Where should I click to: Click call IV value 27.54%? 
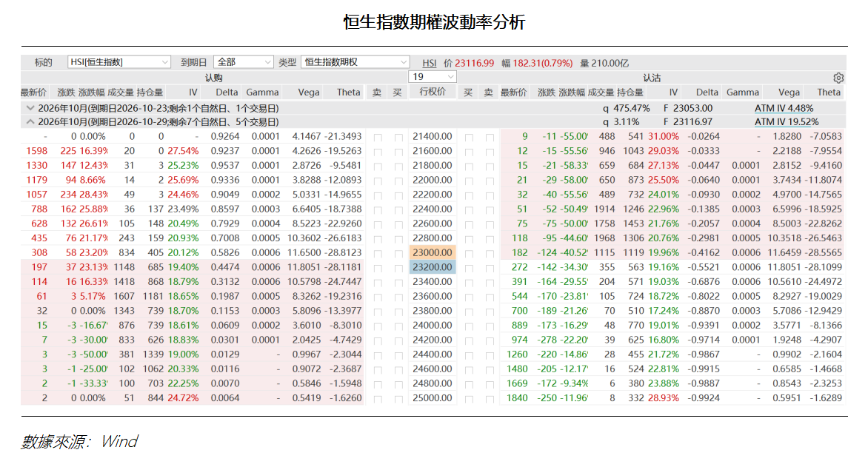click(183, 151)
